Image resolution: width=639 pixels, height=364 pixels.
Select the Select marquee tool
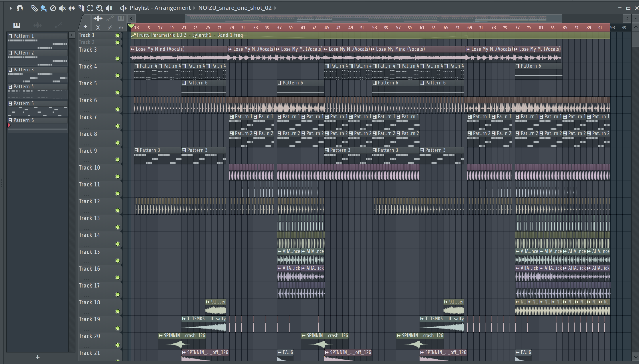click(90, 8)
